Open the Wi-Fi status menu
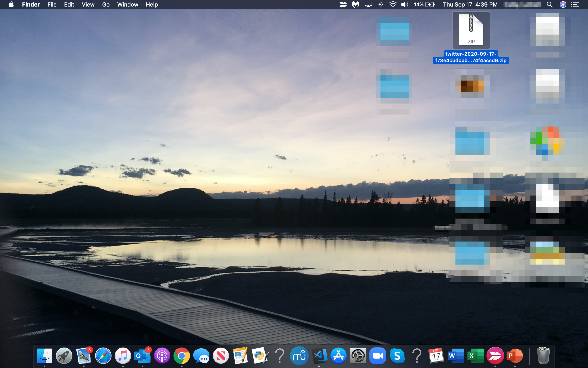 393,5
